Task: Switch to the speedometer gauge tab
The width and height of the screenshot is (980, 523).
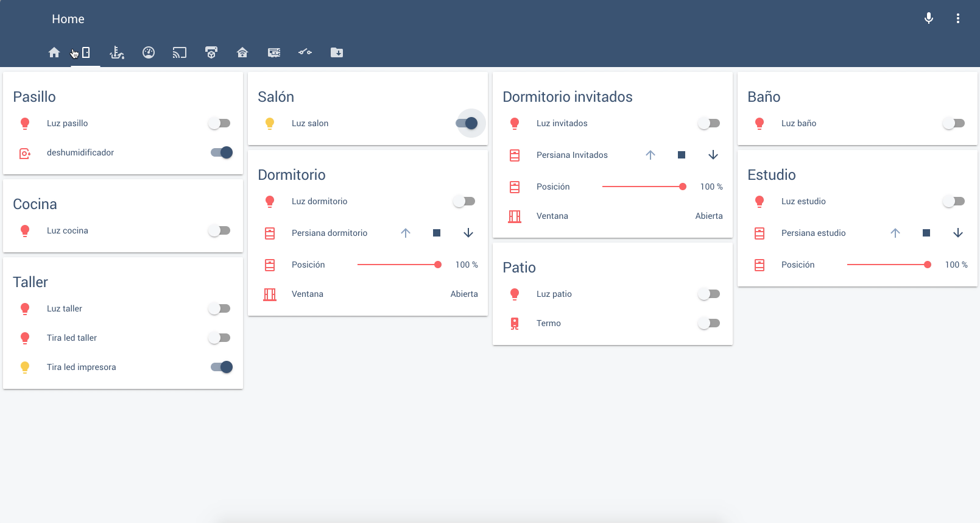Action: click(149, 52)
